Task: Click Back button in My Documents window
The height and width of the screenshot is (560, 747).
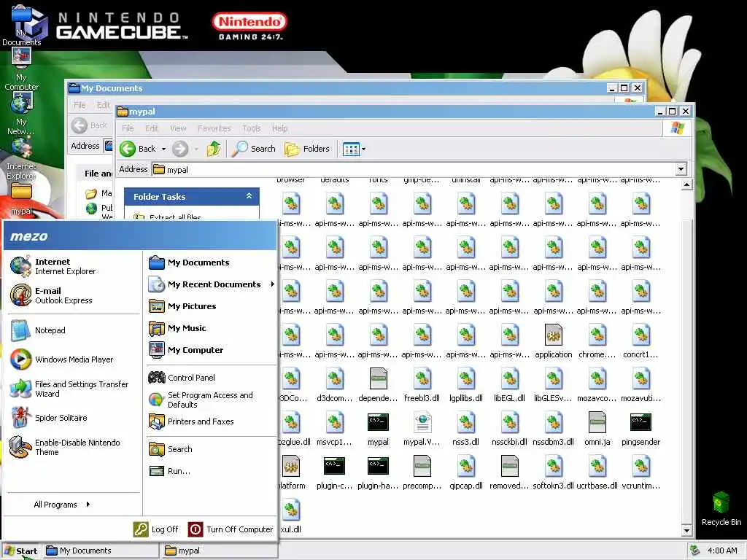Action: tap(90, 125)
